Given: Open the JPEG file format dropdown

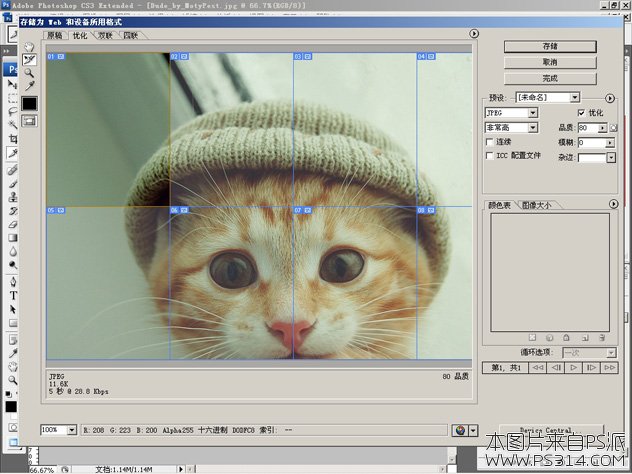Looking at the screenshot, I should point(510,113).
